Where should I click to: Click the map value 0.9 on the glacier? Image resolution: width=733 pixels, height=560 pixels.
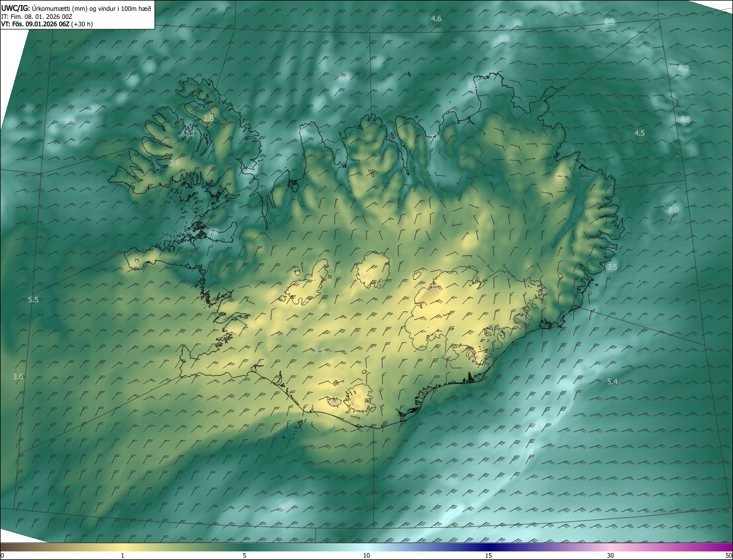365,277
